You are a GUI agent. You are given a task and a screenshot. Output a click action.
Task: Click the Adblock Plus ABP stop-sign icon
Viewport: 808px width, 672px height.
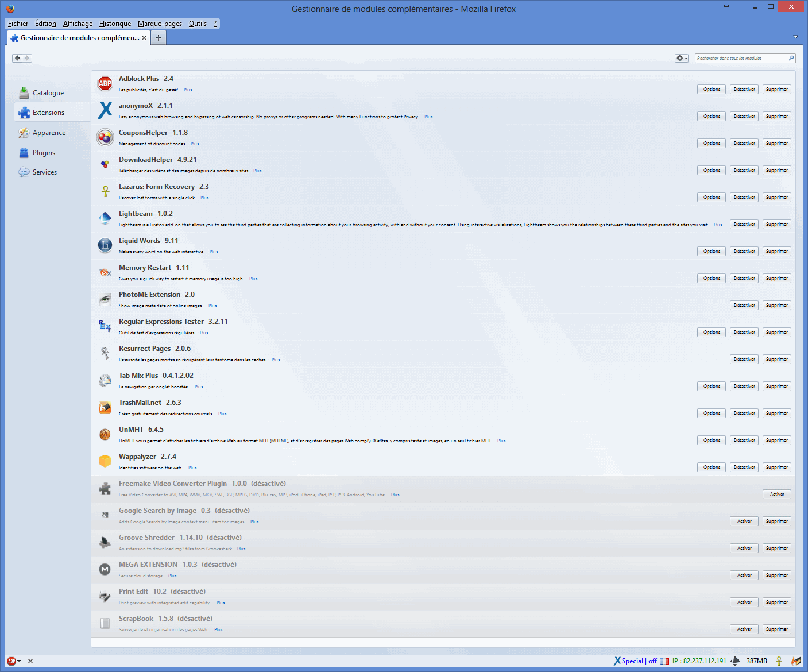(x=105, y=84)
